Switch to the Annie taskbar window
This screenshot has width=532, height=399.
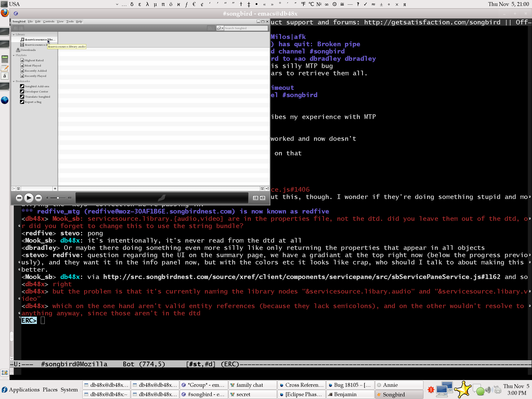399,385
